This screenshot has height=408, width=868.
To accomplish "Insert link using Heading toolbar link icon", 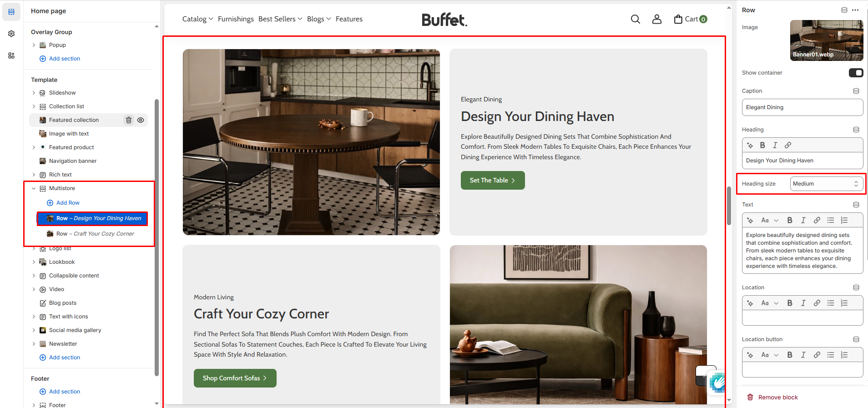I will point(788,145).
